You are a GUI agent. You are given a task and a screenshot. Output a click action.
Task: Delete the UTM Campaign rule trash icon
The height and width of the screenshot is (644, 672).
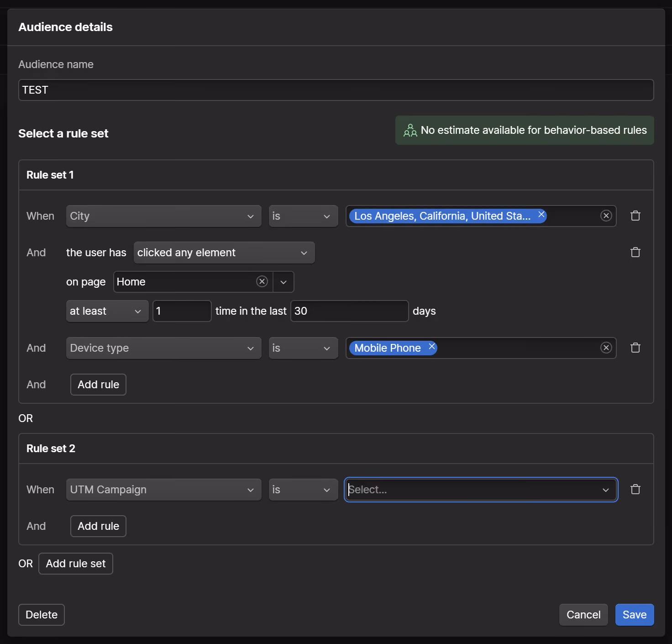[635, 489]
